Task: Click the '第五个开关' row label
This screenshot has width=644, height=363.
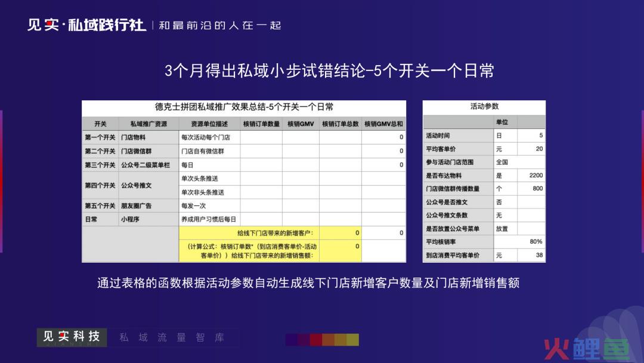Action: (100, 205)
